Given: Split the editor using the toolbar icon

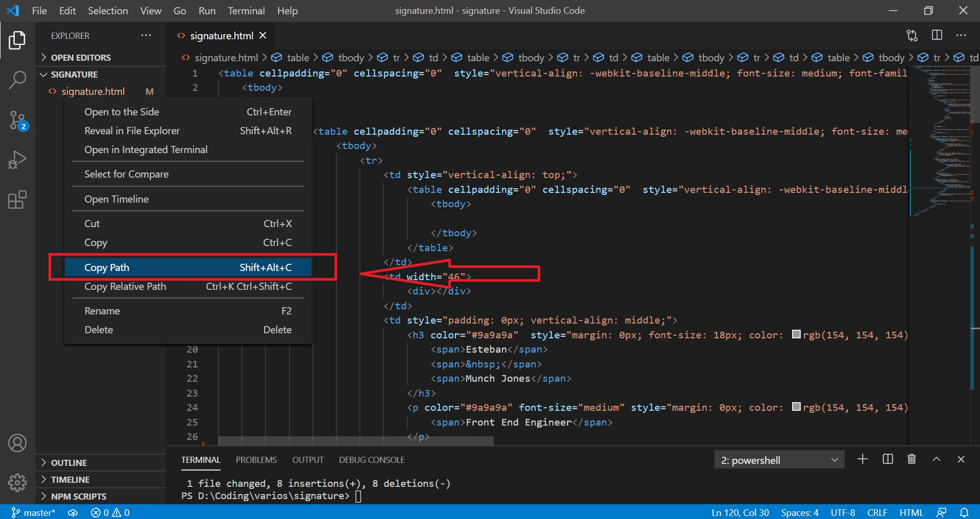Looking at the screenshot, I should pos(937,35).
